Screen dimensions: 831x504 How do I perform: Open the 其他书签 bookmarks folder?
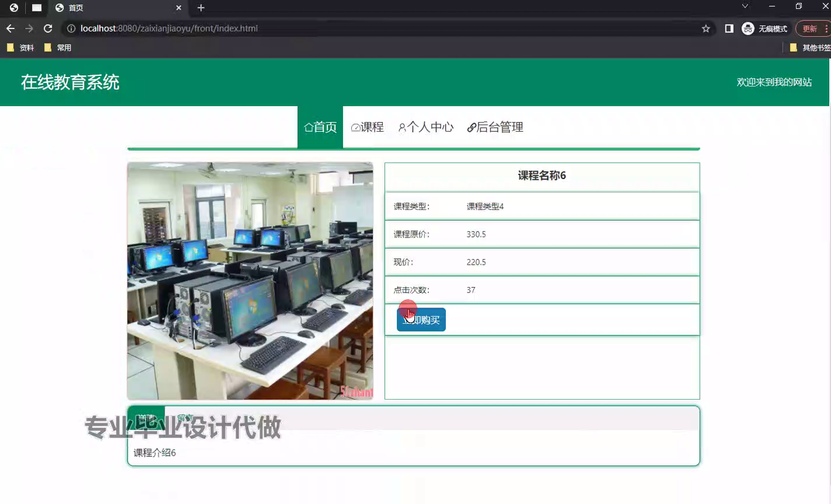(x=810, y=48)
